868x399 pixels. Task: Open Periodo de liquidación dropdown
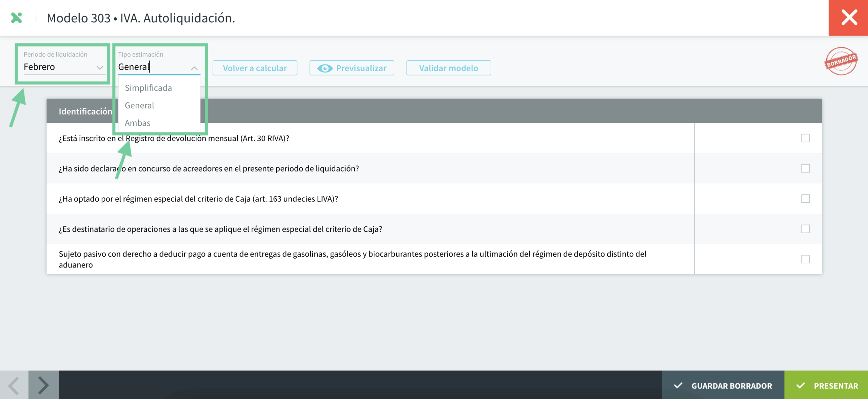click(x=64, y=67)
